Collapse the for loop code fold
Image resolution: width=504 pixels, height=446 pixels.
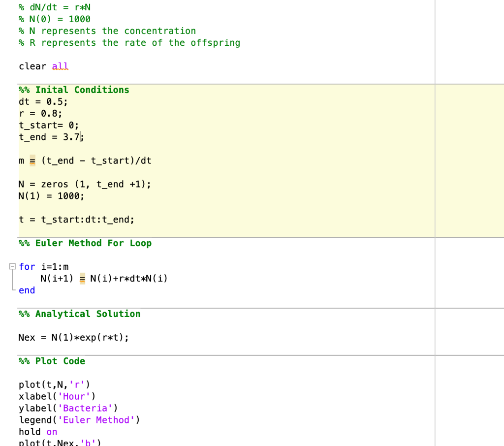[x=12, y=266]
